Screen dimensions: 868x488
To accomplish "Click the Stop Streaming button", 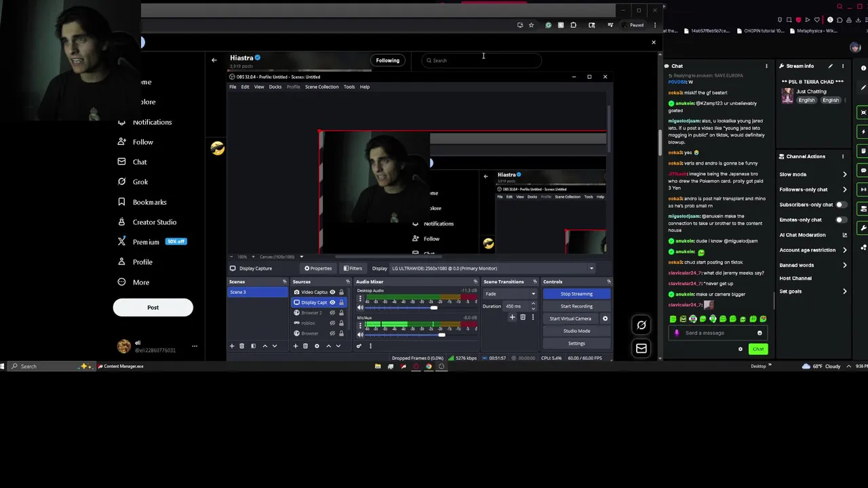I will 576,294.
